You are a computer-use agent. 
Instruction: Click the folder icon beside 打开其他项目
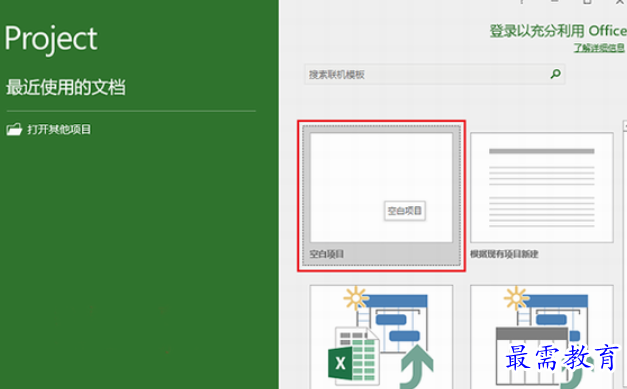pyautogui.click(x=14, y=130)
